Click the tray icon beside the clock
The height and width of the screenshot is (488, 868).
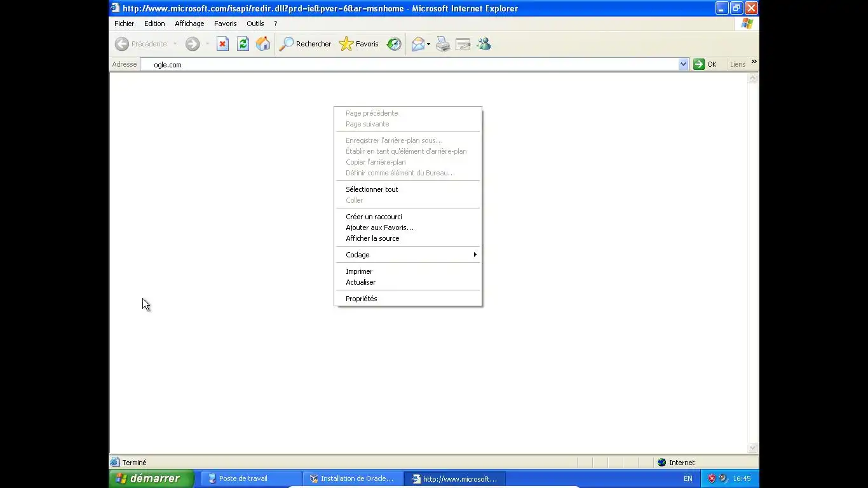click(x=723, y=478)
